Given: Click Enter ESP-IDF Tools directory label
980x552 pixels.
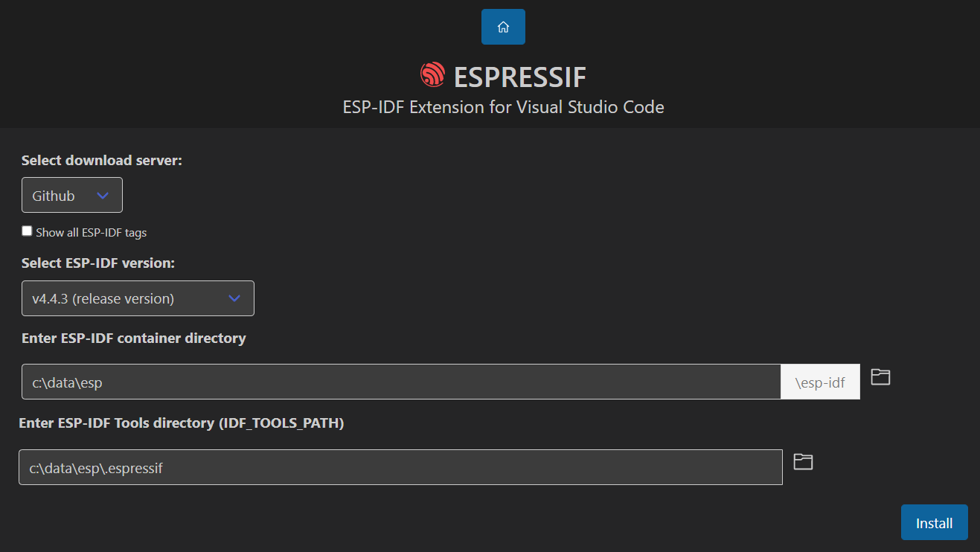Looking at the screenshot, I should pyautogui.click(x=182, y=423).
